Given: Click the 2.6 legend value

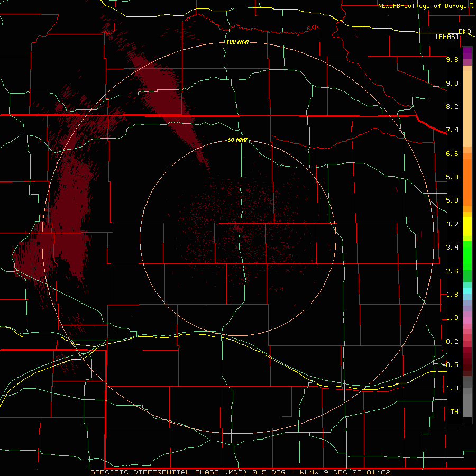Looking at the screenshot, I should 452,271.
